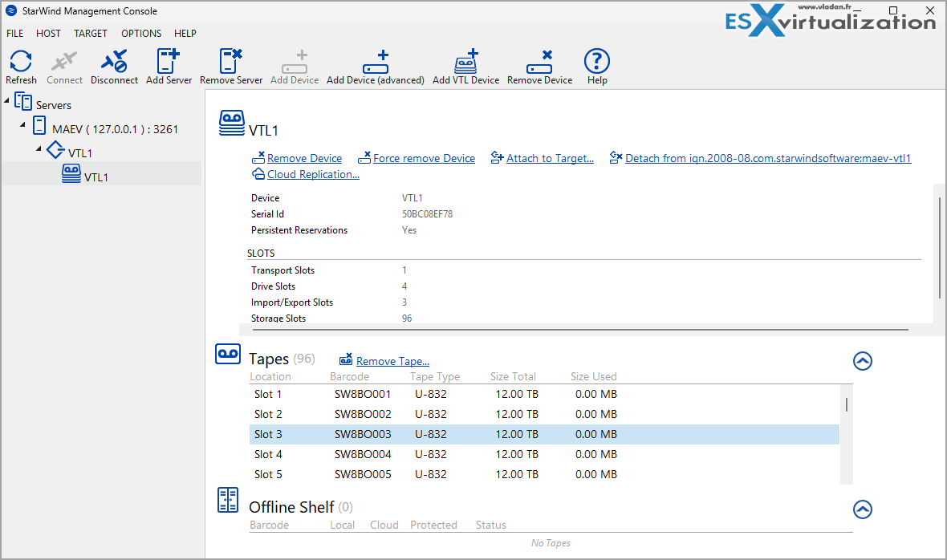Open the TARGET menu
Screen dimensions: 947x560
coord(90,33)
